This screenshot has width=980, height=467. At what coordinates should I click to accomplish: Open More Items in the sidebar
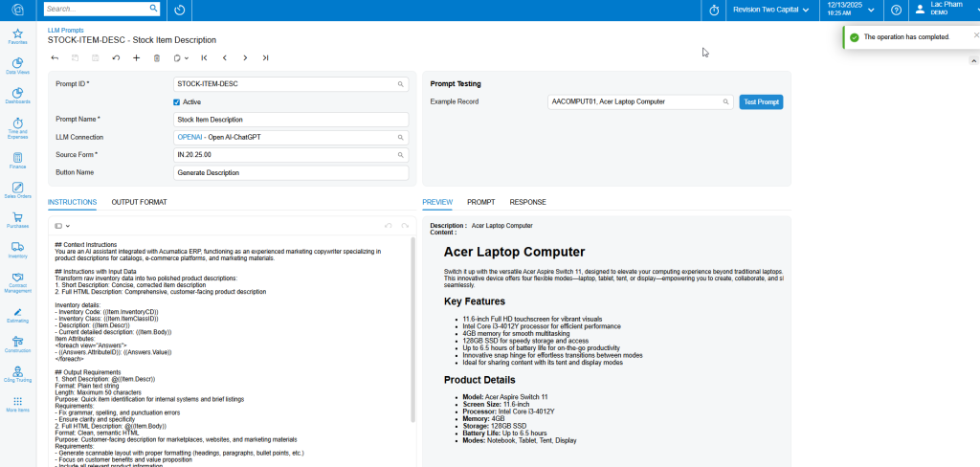(17, 405)
